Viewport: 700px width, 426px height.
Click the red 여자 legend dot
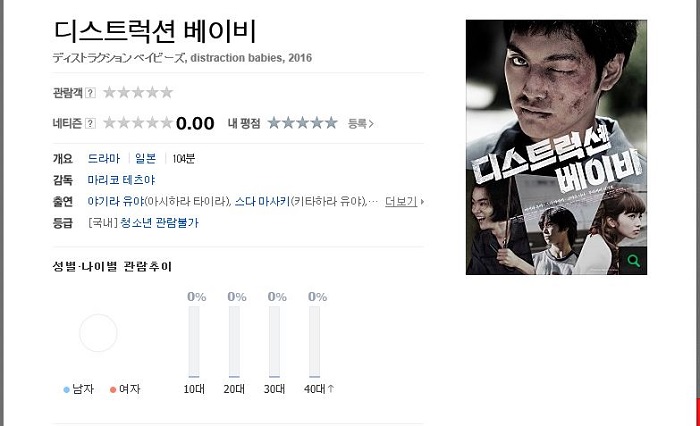[113, 390]
